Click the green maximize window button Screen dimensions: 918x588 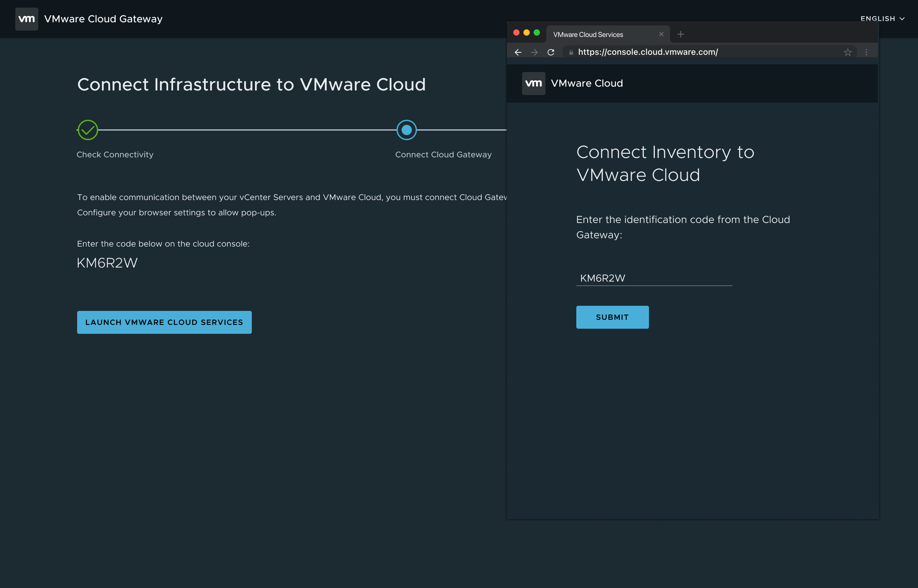(537, 33)
